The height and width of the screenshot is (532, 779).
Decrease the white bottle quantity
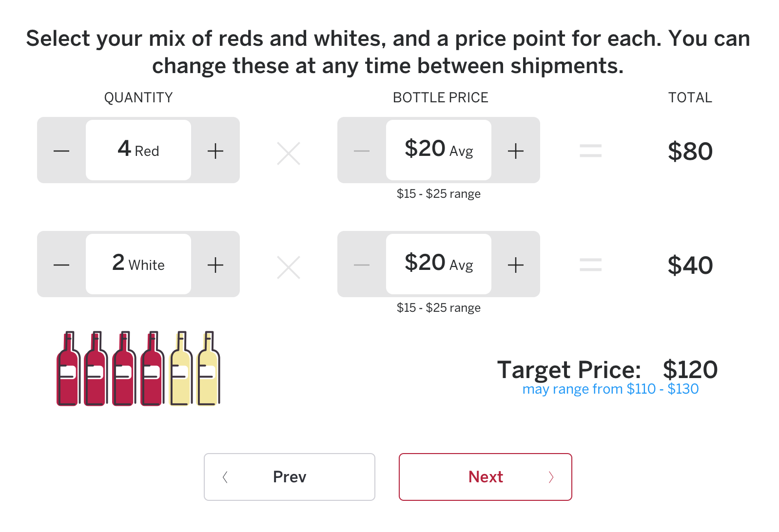[61, 265]
